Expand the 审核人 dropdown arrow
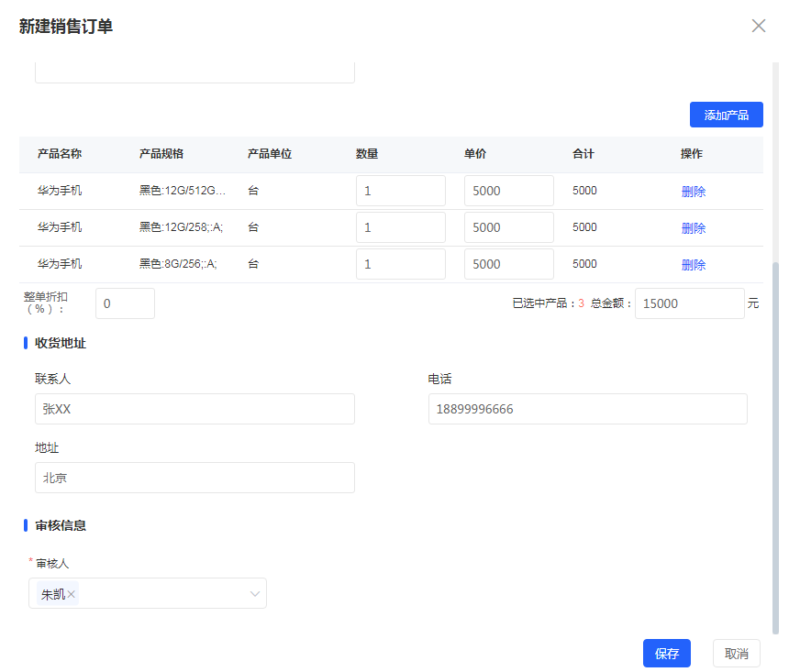Viewport: 789px width, 672px height. coord(255,593)
